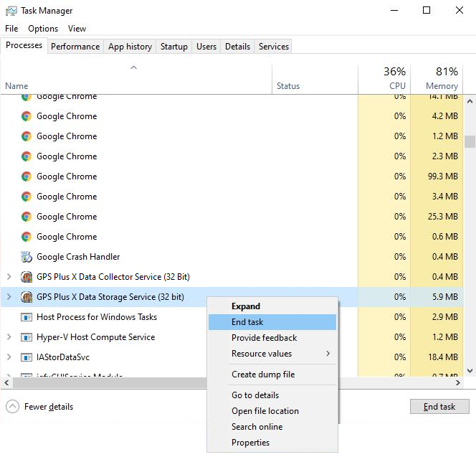The height and width of the screenshot is (457, 476).
Task: Switch to the Services tab
Action: pyautogui.click(x=274, y=47)
